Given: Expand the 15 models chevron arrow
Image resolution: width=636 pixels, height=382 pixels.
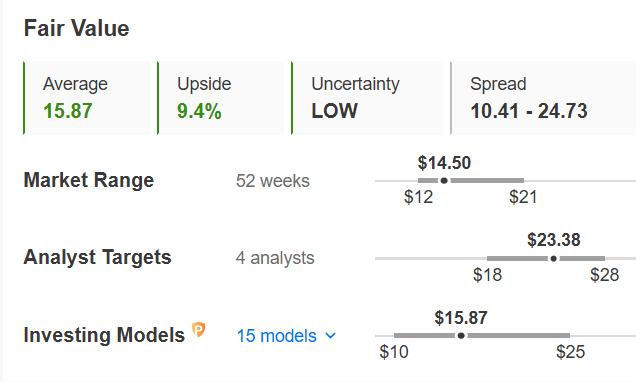Looking at the screenshot, I should coord(331,336).
